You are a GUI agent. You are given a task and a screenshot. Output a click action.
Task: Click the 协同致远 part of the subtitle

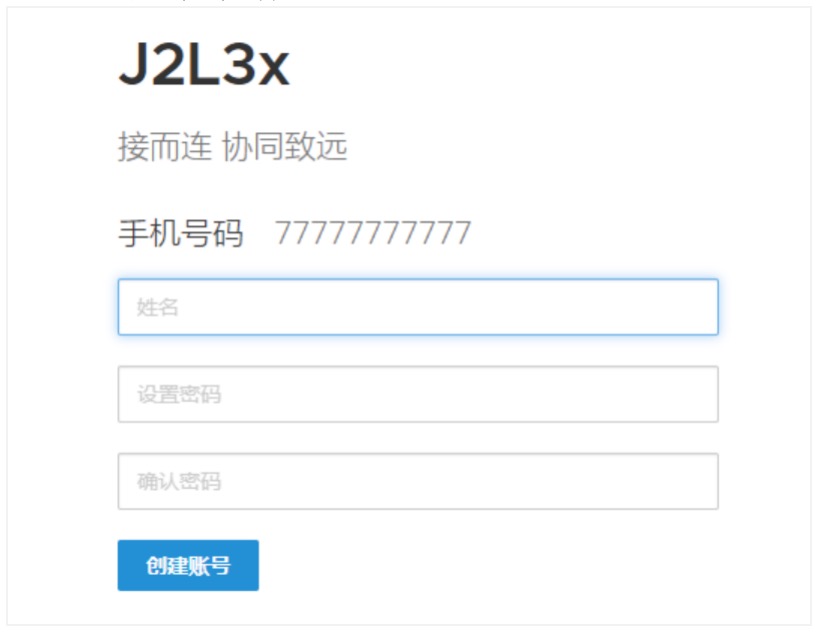[x=285, y=146]
